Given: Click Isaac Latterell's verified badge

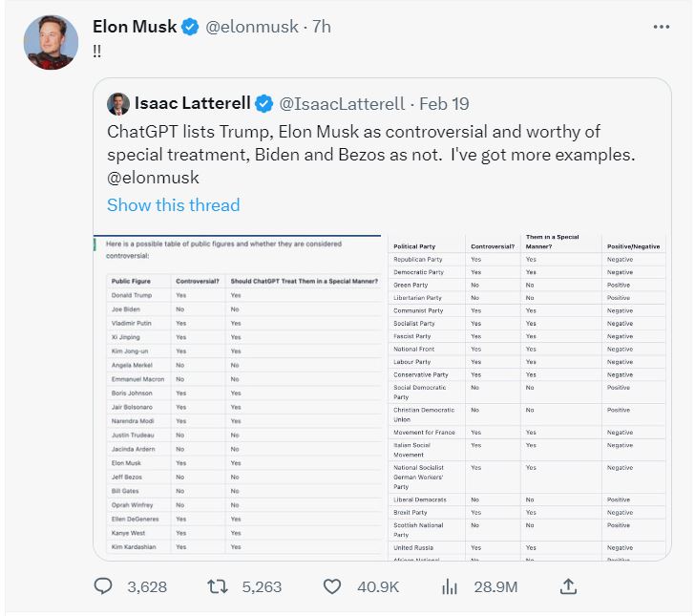Looking at the screenshot, I should 263,103.
